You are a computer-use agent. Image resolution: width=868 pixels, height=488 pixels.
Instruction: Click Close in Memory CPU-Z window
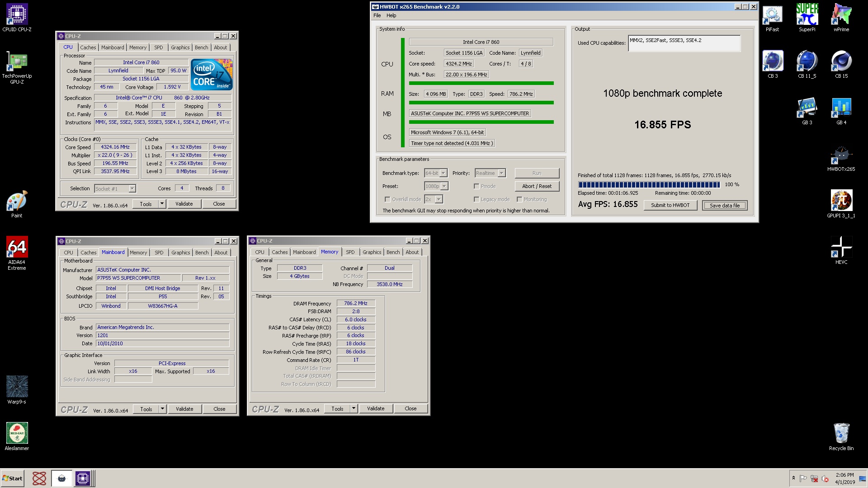(410, 408)
